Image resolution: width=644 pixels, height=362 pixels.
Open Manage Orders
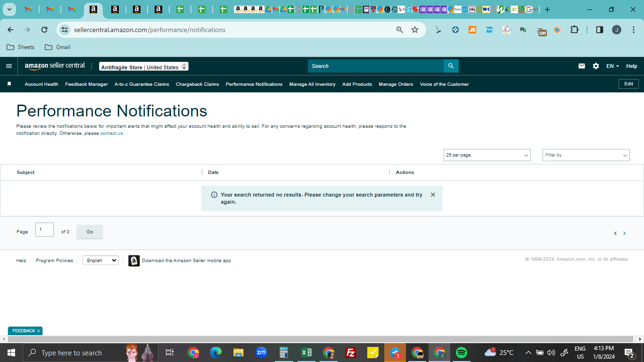tap(396, 84)
